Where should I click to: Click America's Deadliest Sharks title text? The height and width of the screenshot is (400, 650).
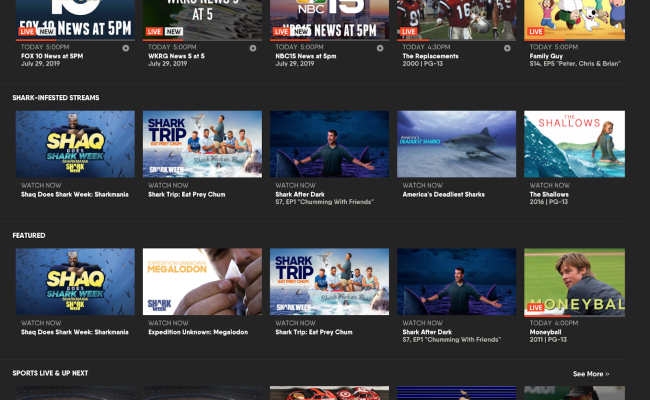443,194
